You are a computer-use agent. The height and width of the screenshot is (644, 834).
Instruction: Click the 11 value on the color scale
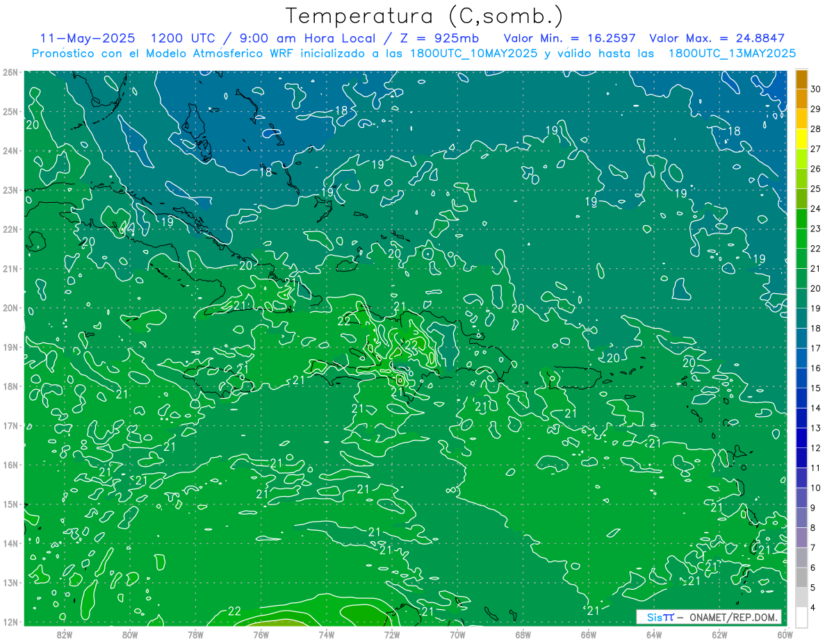pos(815,468)
